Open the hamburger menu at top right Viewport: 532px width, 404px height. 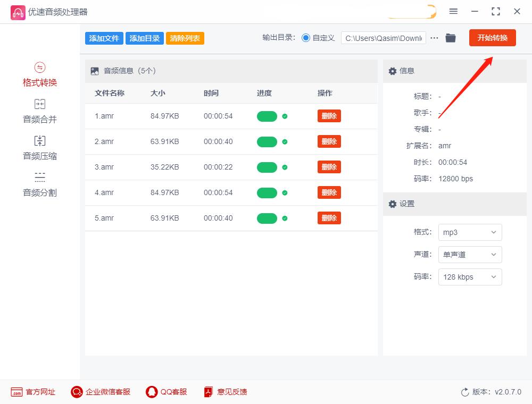point(454,11)
